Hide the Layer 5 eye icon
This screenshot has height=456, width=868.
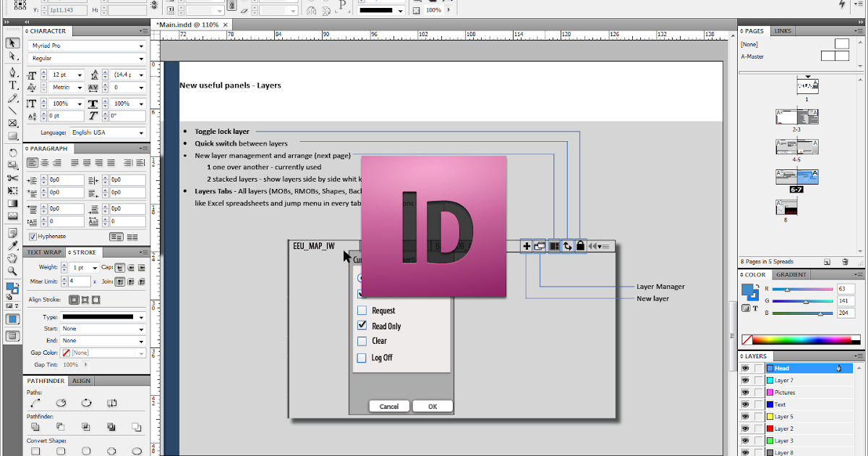pyautogui.click(x=745, y=417)
